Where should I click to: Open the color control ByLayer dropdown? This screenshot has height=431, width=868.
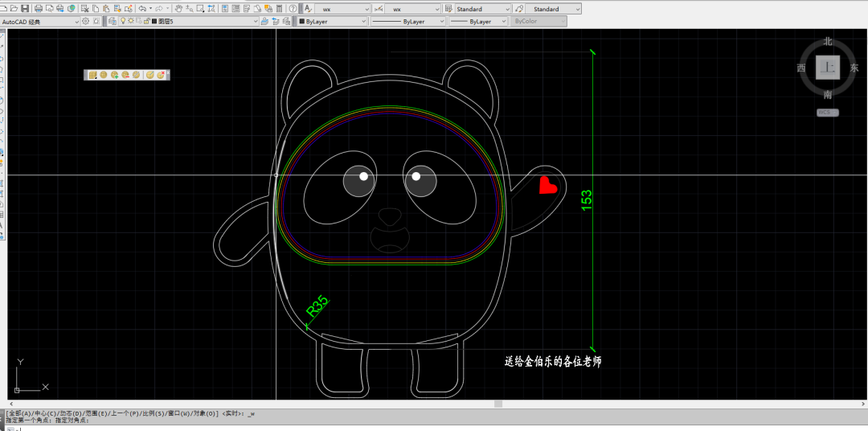coord(332,21)
